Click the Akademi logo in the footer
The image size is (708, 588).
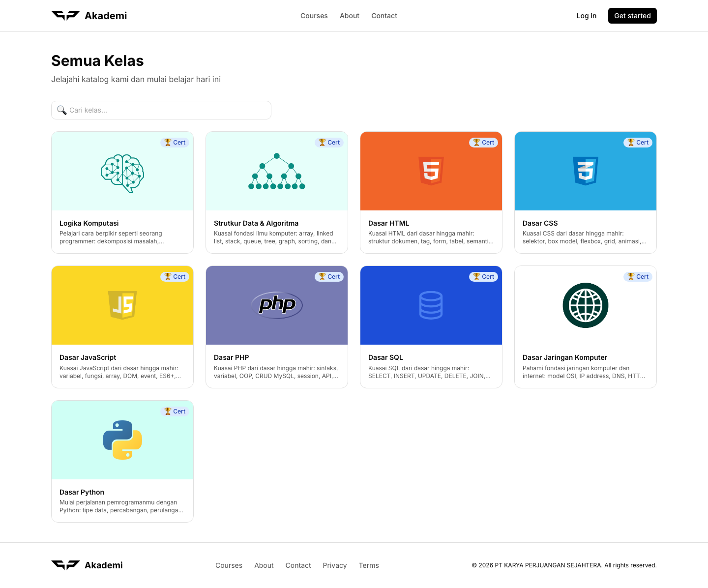pos(87,565)
